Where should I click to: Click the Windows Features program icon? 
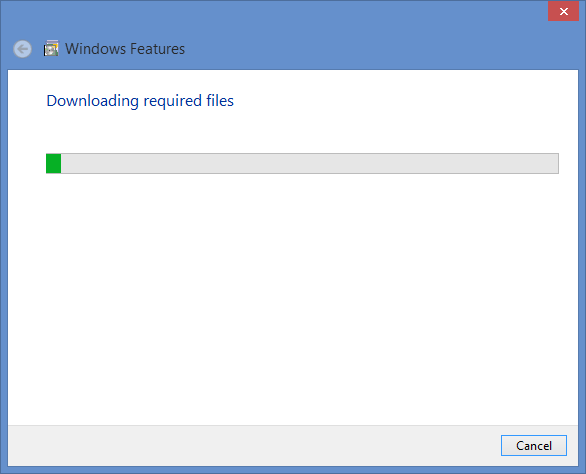point(51,48)
